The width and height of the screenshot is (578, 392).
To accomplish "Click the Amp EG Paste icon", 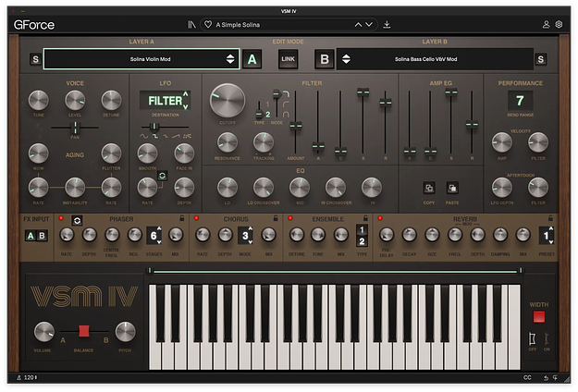I will [x=452, y=188].
